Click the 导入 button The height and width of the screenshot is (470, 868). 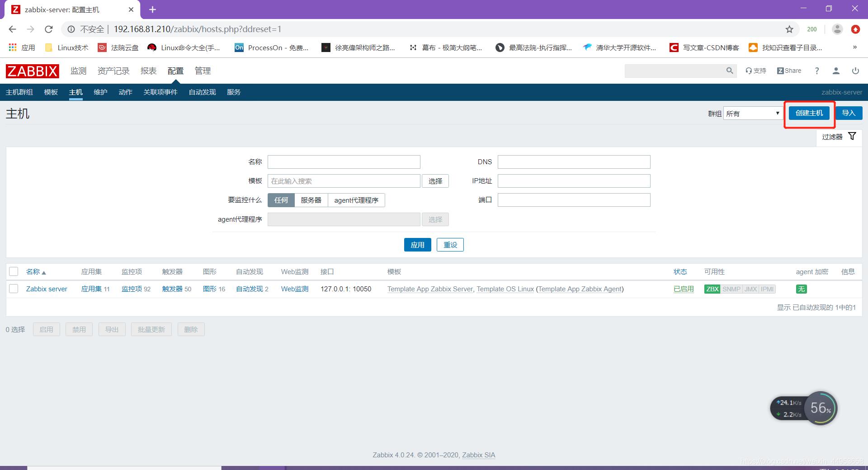849,113
